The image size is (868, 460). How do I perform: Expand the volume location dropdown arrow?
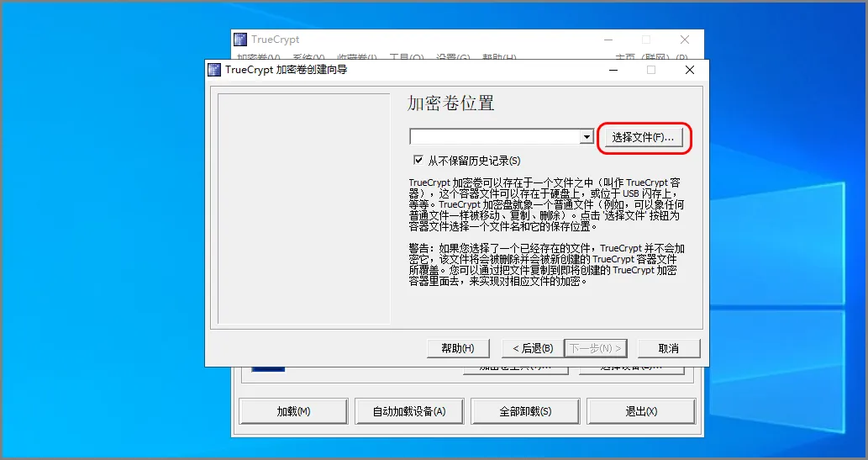point(587,137)
